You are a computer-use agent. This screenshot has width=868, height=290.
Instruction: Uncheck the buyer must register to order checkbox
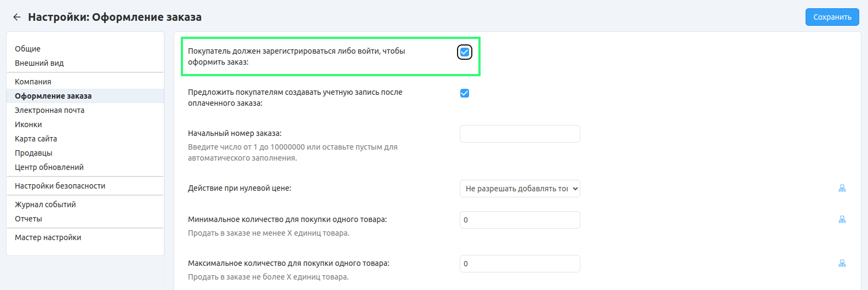coord(465,52)
